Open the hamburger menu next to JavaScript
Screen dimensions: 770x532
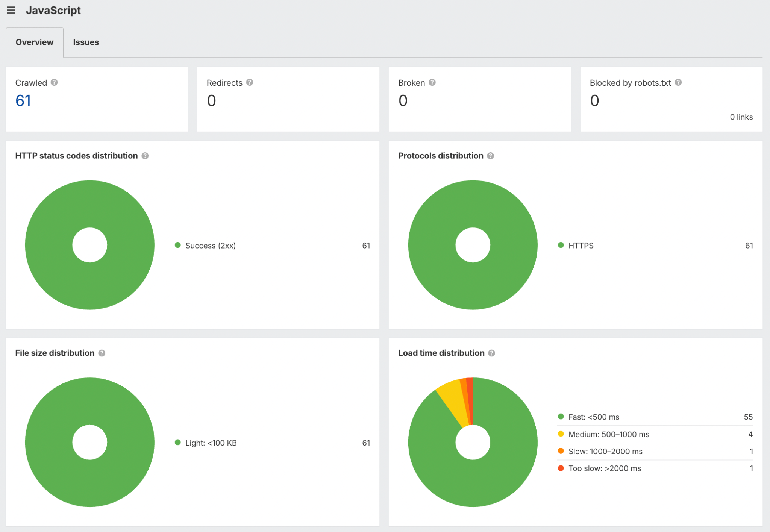11,10
